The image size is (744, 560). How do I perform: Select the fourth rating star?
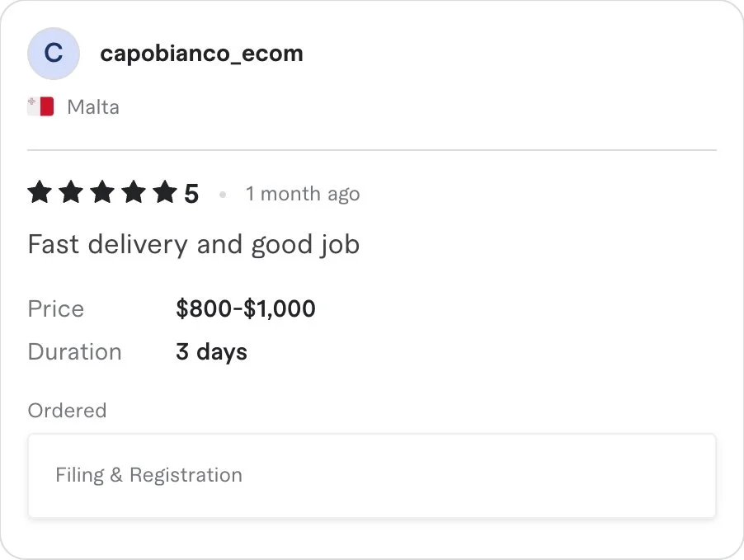134,193
